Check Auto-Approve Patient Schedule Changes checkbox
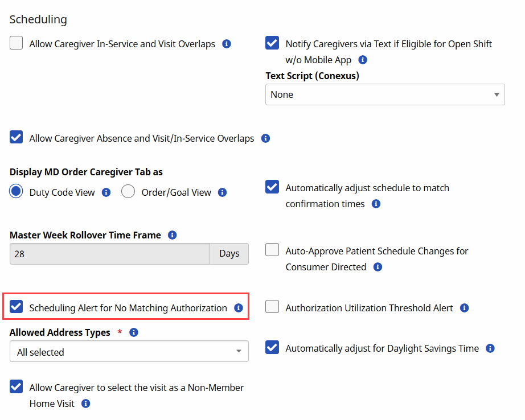 click(x=272, y=250)
